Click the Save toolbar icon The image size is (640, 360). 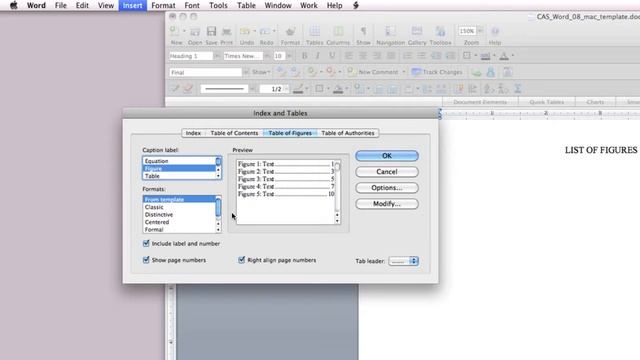(x=211, y=31)
